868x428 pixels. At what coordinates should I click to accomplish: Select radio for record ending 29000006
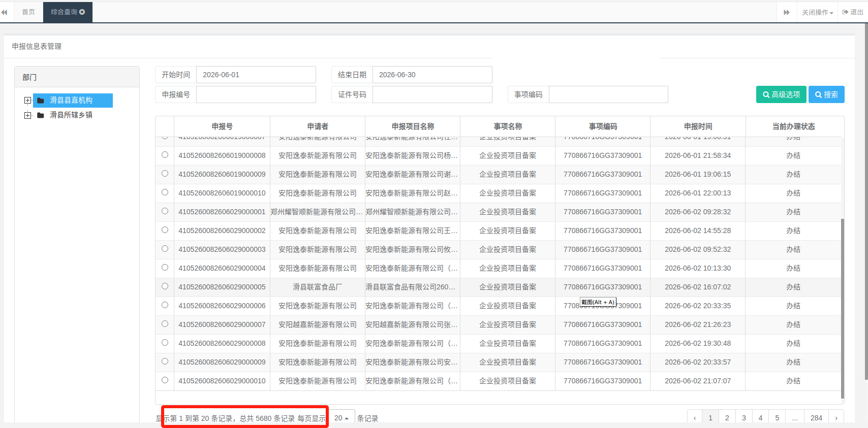[165, 305]
